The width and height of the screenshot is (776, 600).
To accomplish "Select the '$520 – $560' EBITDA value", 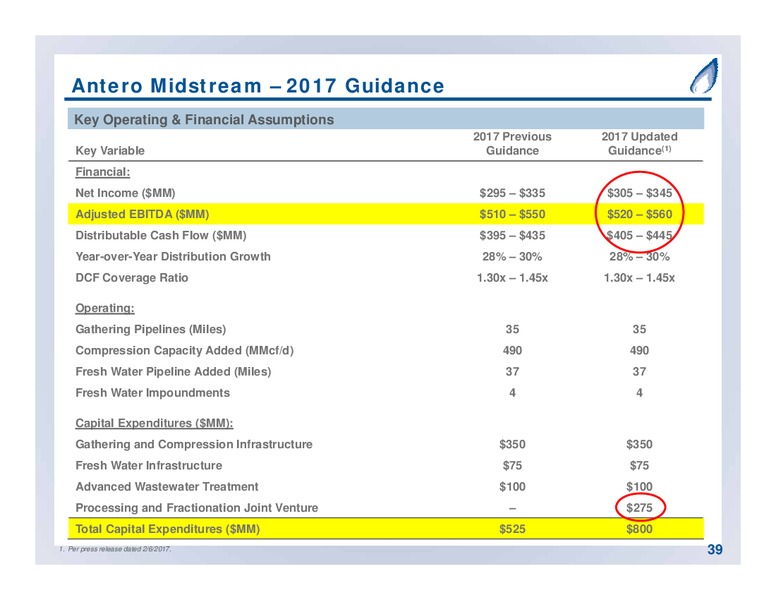I will [639, 214].
